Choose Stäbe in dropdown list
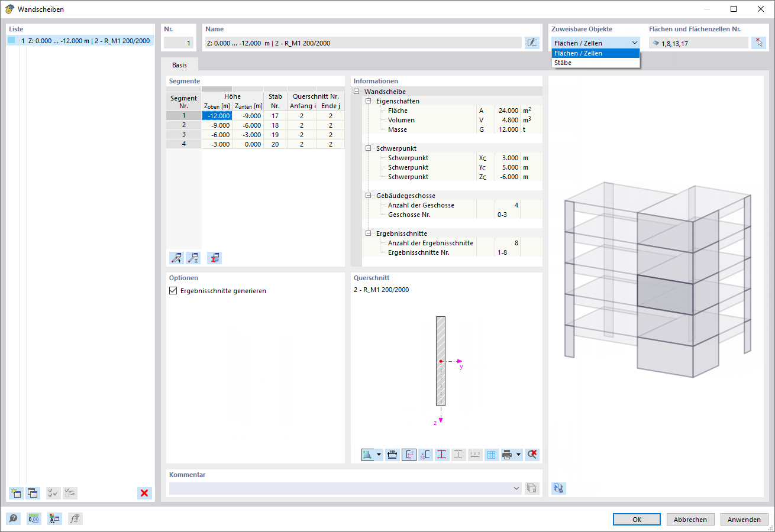 coord(596,63)
